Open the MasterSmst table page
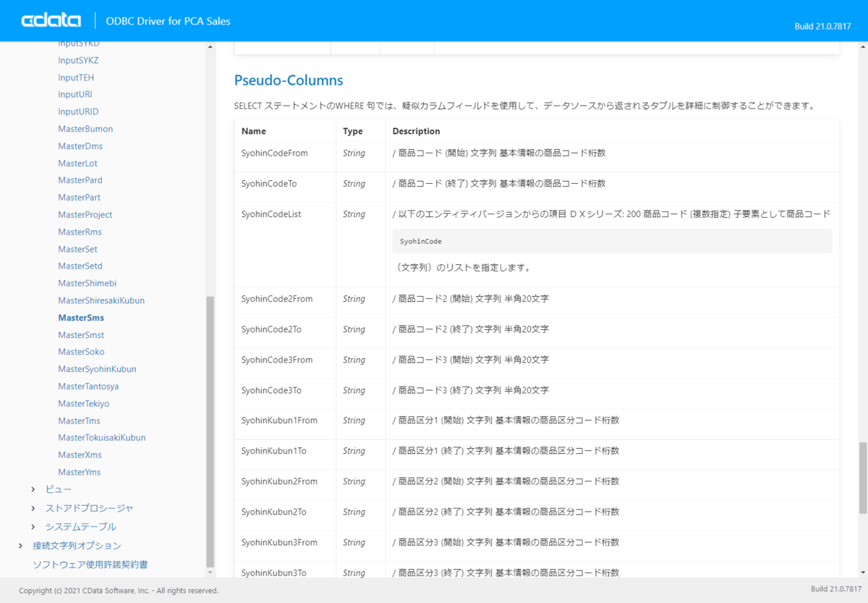 [x=81, y=335]
